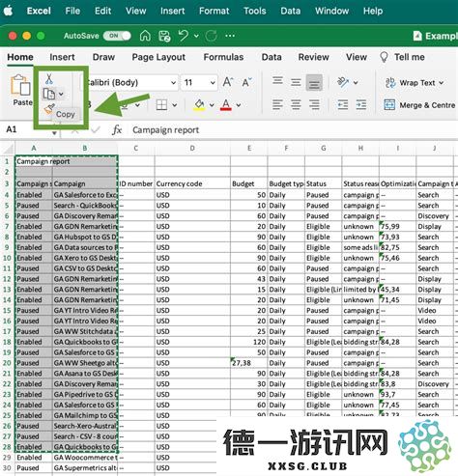The image size is (458, 476).
Task: Select column D header
Action: 192,149
